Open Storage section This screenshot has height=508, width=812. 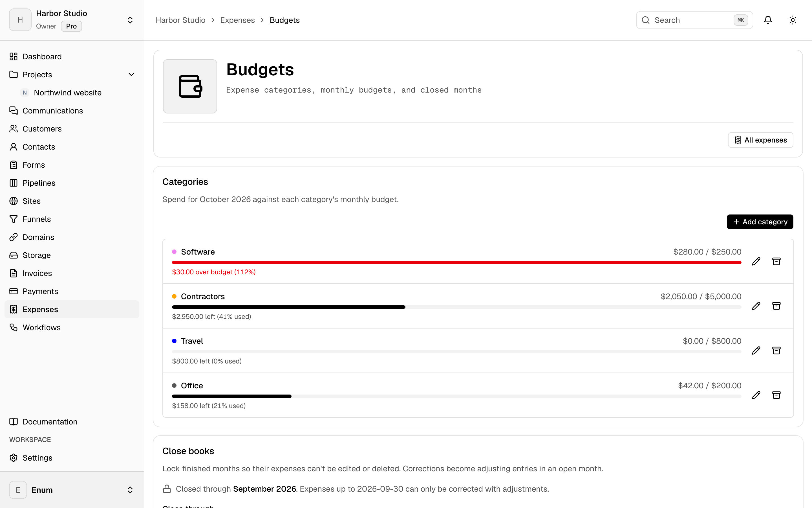click(72, 255)
